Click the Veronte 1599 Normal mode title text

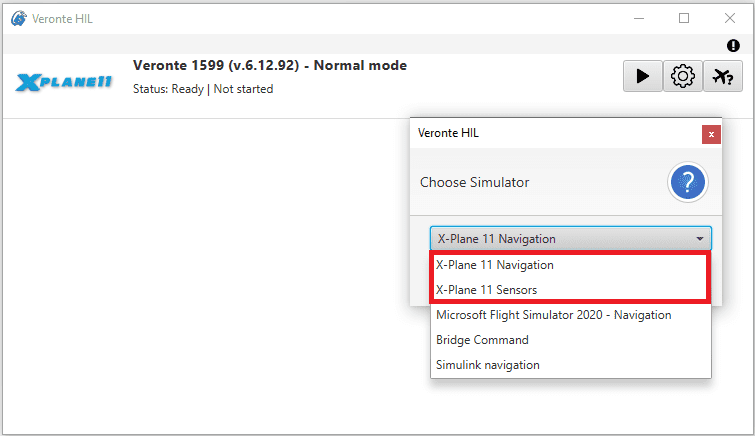270,65
